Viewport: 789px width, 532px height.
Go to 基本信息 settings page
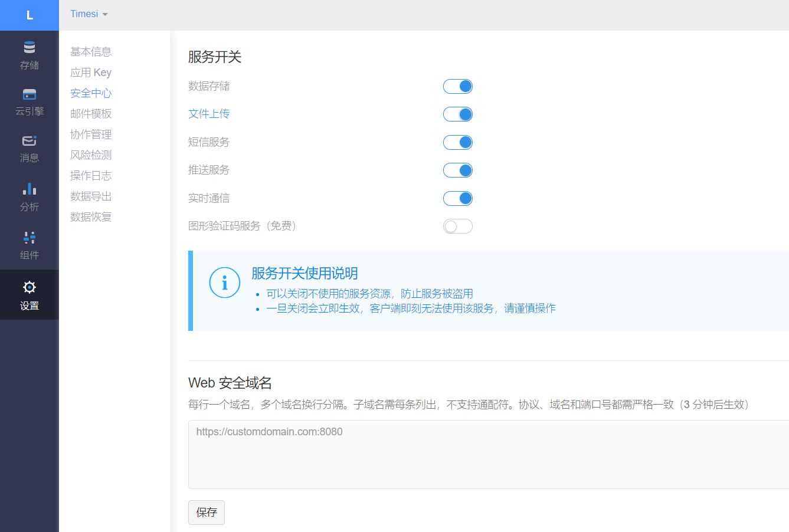click(x=91, y=52)
